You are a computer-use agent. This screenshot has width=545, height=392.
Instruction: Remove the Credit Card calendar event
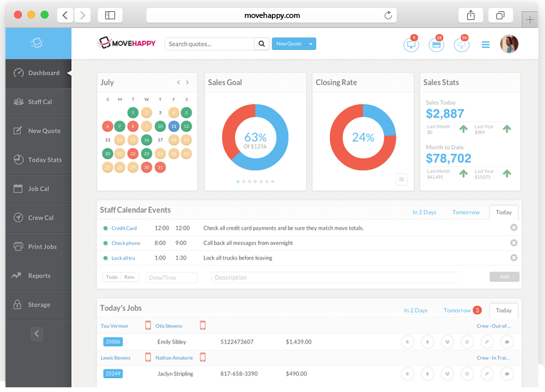pos(514,228)
